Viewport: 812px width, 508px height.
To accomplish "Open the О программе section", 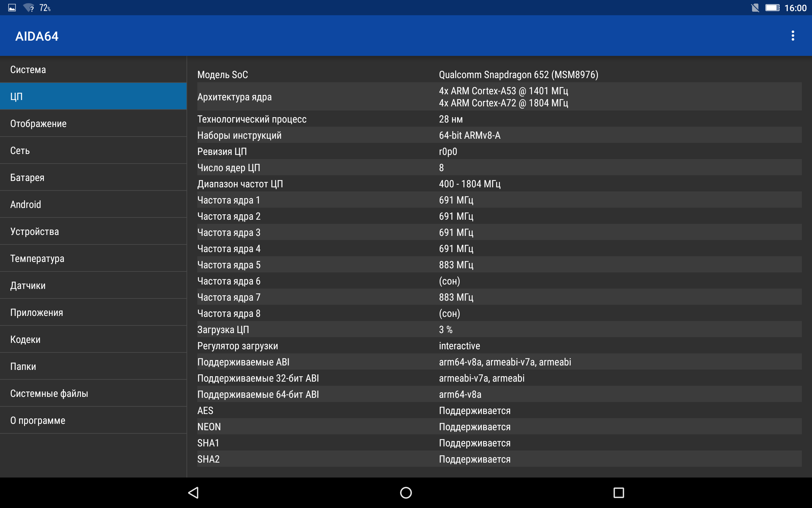I will point(93,420).
